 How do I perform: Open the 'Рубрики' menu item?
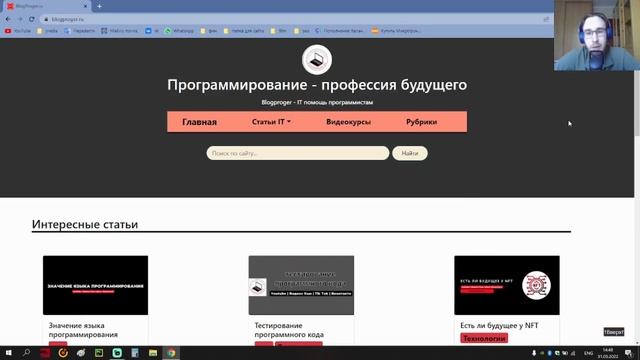[x=421, y=122]
